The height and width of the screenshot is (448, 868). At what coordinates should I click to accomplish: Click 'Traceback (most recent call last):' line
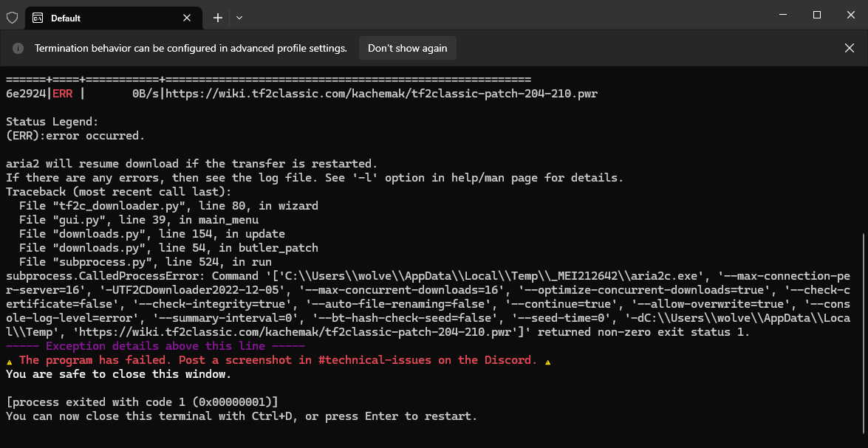pos(118,191)
